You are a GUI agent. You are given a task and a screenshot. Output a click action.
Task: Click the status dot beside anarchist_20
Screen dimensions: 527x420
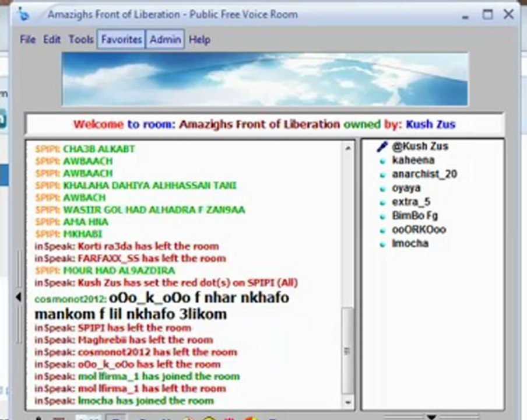382,175
